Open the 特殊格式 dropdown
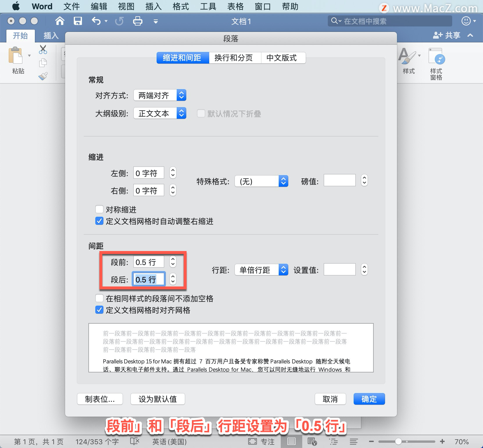Viewport: 483px width, 448px height. click(x=261, y=181)
